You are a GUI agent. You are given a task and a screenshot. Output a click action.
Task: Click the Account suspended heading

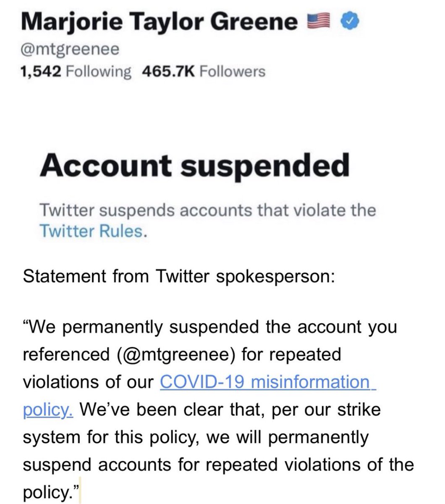(194, 165)
